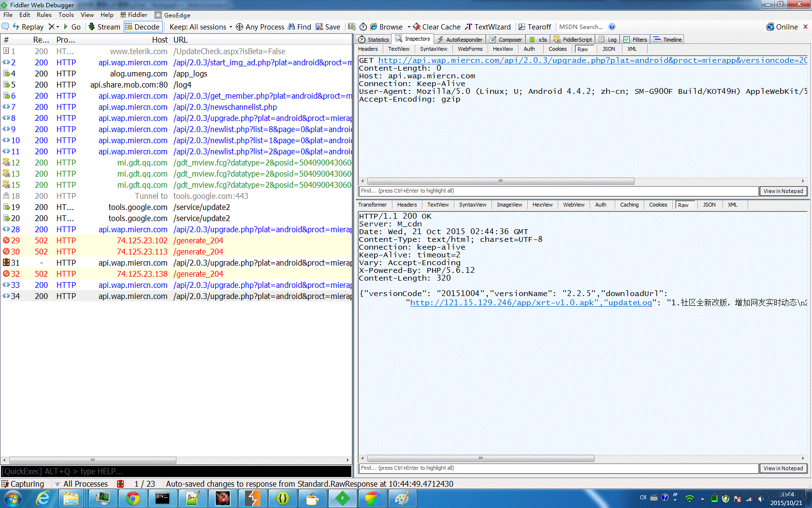This screenshot has height=508, width=812.
Task: Toggle Stream mode in toolbar
Action: (x=104, y=27)
